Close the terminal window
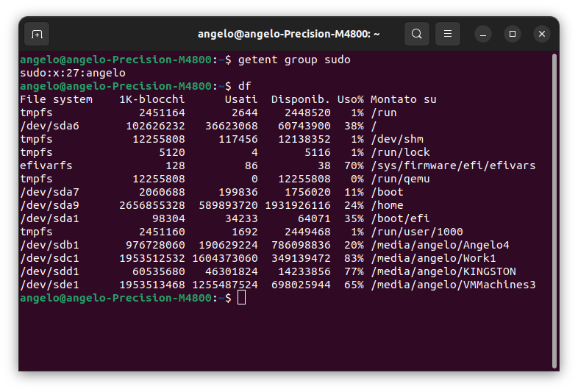 [x=542, y=35]
